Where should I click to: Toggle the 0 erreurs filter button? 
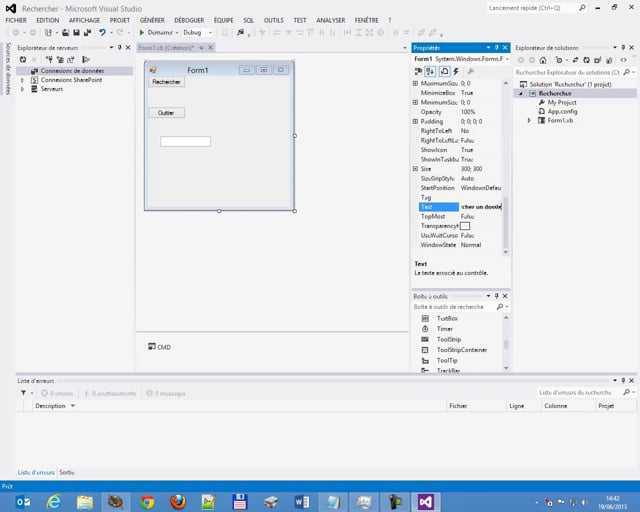click(57, 393)
